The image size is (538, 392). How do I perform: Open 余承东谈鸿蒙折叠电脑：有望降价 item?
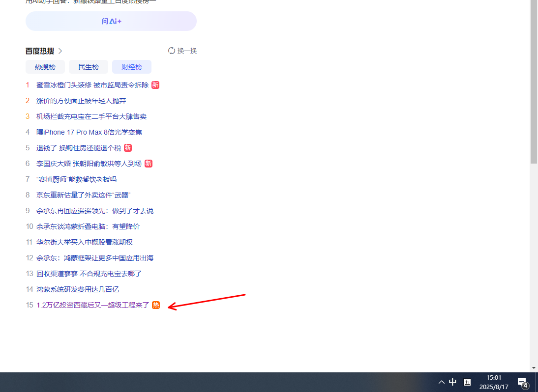pyautogui.click(x=88, y=227)
